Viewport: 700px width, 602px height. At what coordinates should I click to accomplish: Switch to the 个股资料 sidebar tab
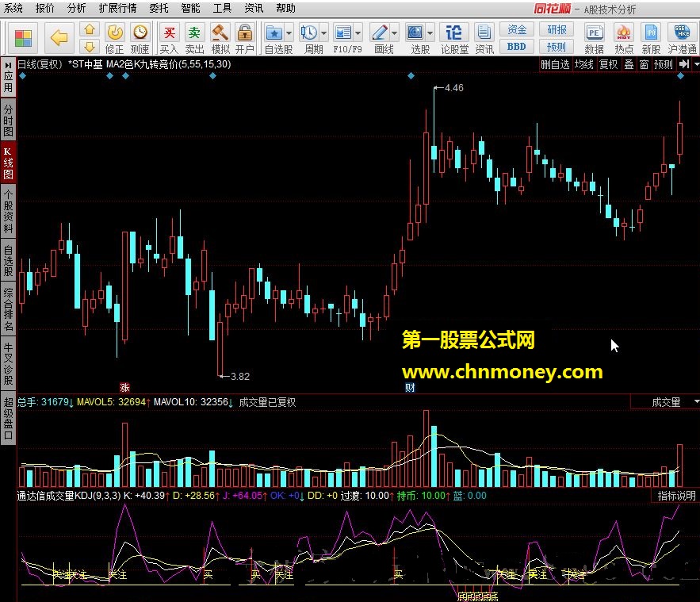[x=8, y=212]
